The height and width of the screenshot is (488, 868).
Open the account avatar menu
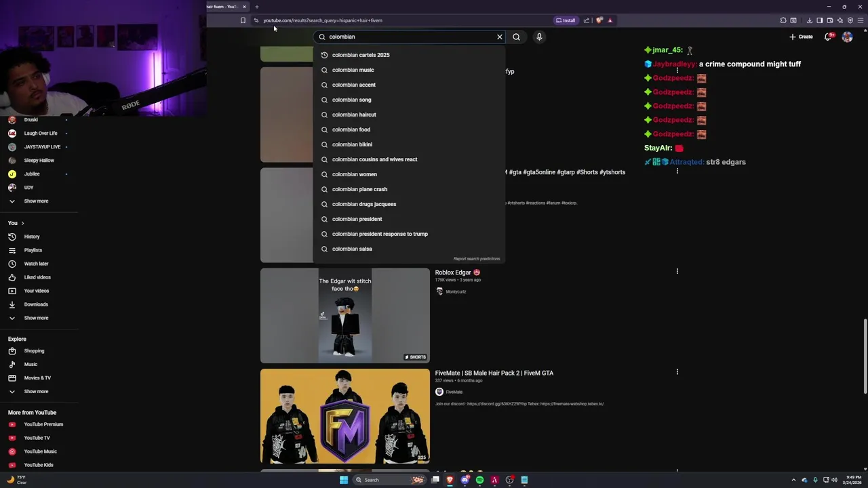847,37
